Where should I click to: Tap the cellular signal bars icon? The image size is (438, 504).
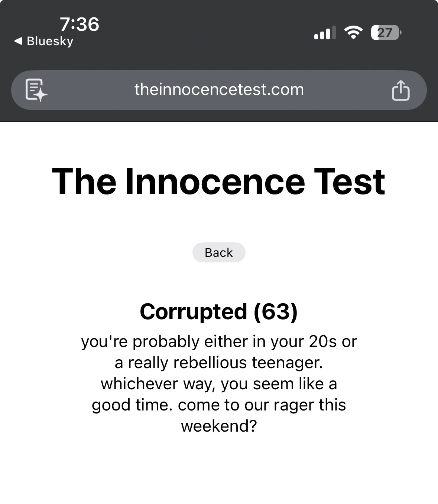(325, 33)
